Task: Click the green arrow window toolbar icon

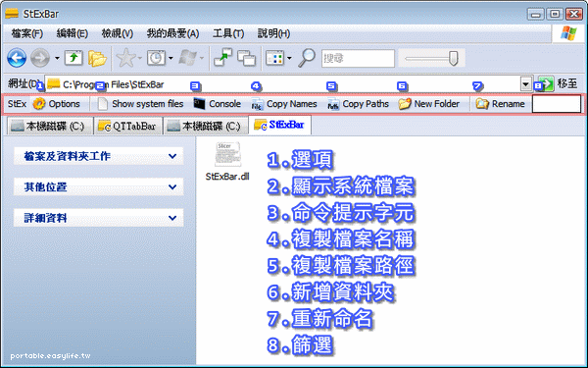Action: coord(222,58)
